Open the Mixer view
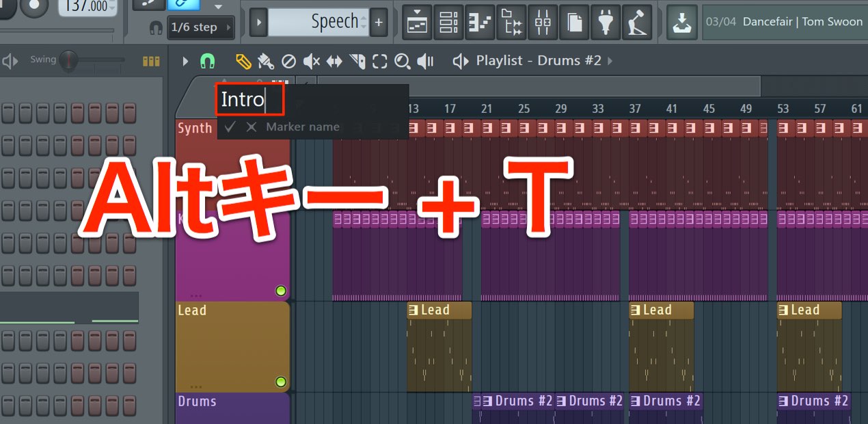 point(543,23)
